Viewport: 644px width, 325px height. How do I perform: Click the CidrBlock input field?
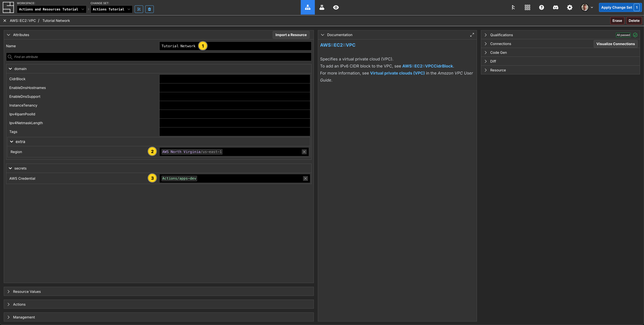click(235, 79)
